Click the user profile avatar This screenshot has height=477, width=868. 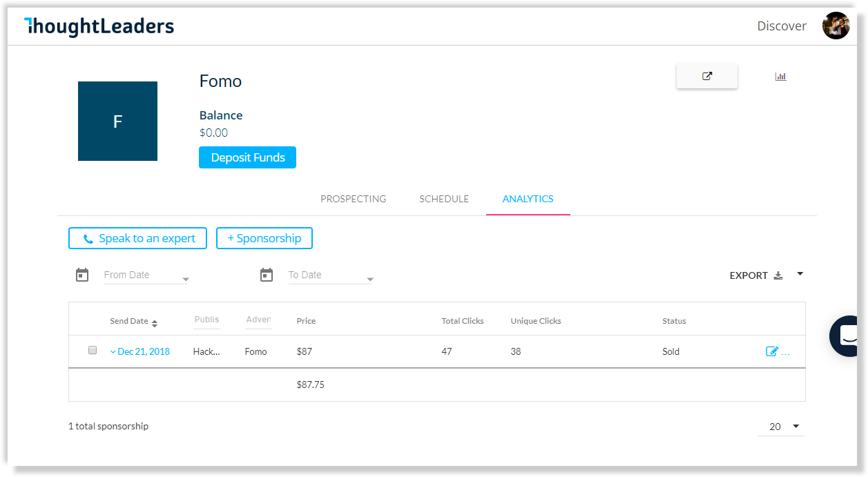[836, 26]
